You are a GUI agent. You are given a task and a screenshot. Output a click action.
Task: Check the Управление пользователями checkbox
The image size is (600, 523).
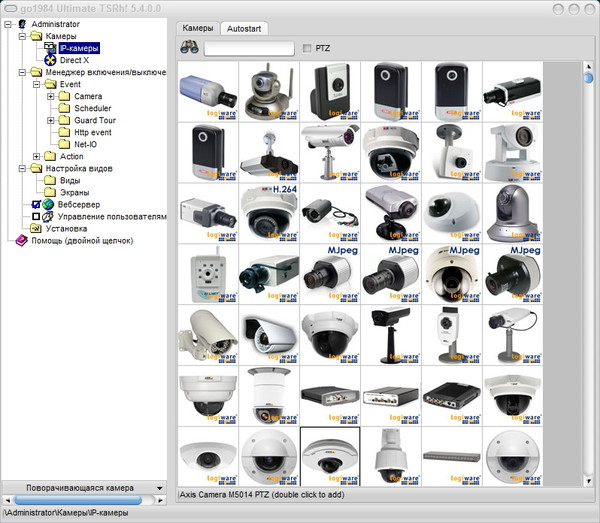tap(35, 216)
